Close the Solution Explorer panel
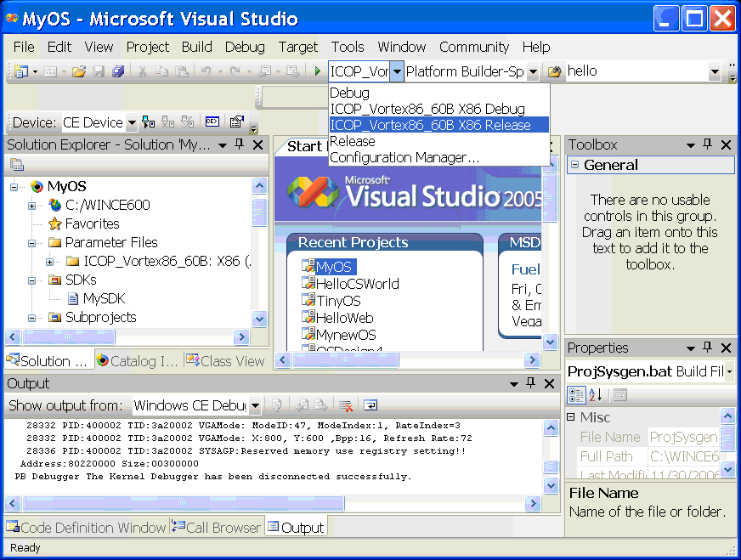Viewport: 741px width, 560px height. tap(258, 144)
